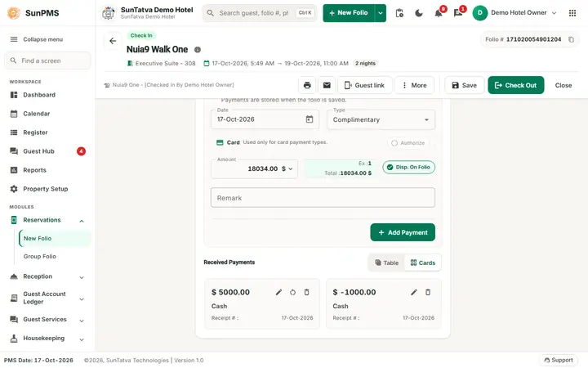Image resolution: width=588 pixels, height=368 pixels.
Task: Open Property Setup
Action: (x=47, y=189)
